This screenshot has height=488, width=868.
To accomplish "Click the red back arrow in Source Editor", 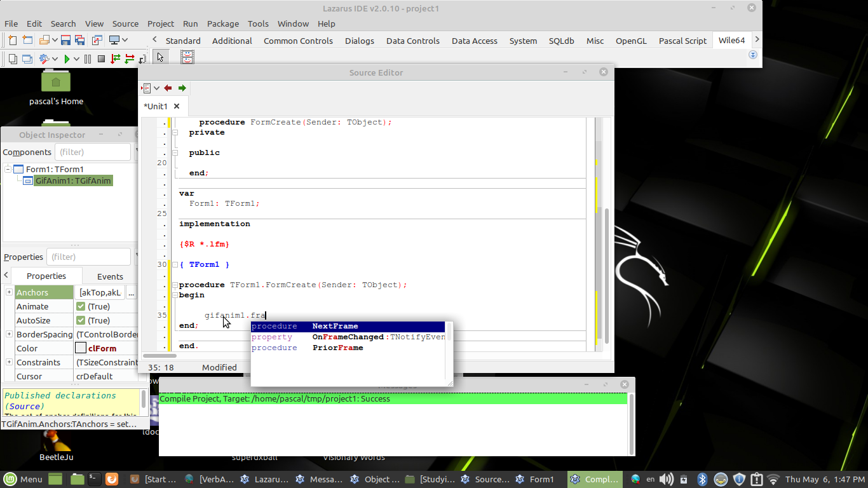I will point(168,88).
